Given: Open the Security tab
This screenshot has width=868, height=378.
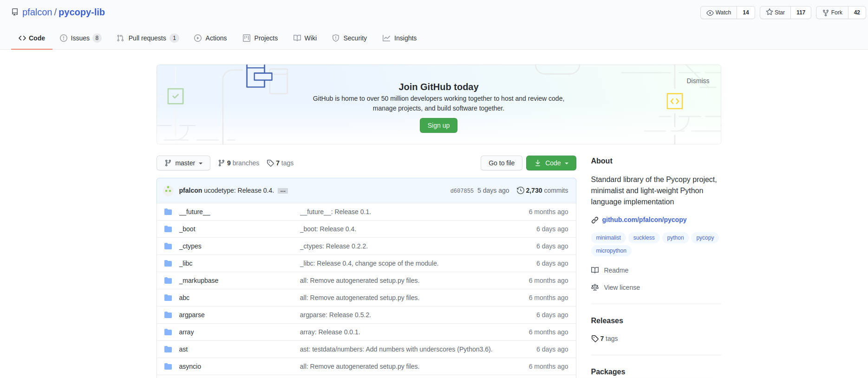Looking at the screenshot, I should tap(350, 38).
